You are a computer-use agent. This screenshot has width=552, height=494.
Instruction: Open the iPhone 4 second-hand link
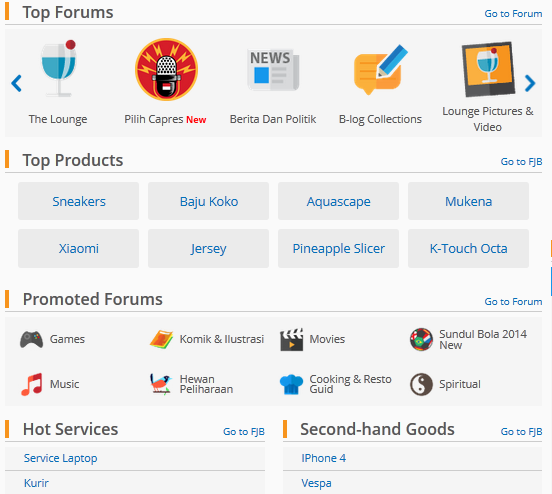click(324, 458)
